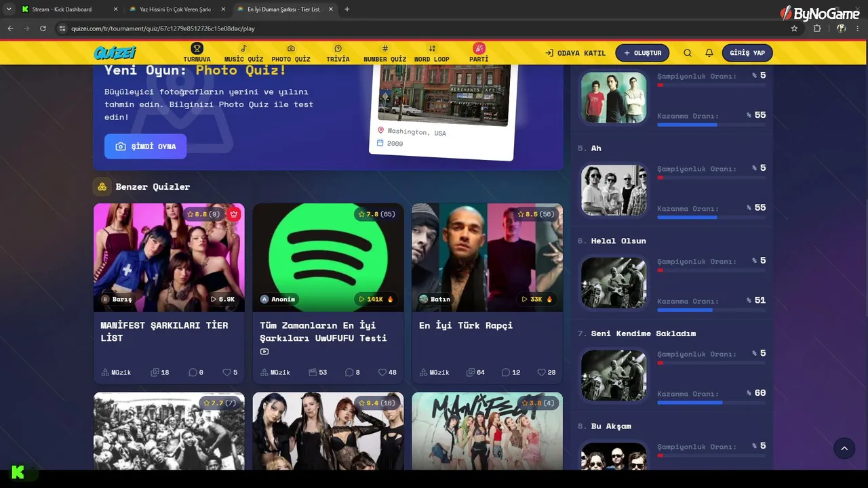This screenshot has height=488, width=868.
Task: Open comments on the Manifest Şarkıları card
Action: tap(196, 372)
